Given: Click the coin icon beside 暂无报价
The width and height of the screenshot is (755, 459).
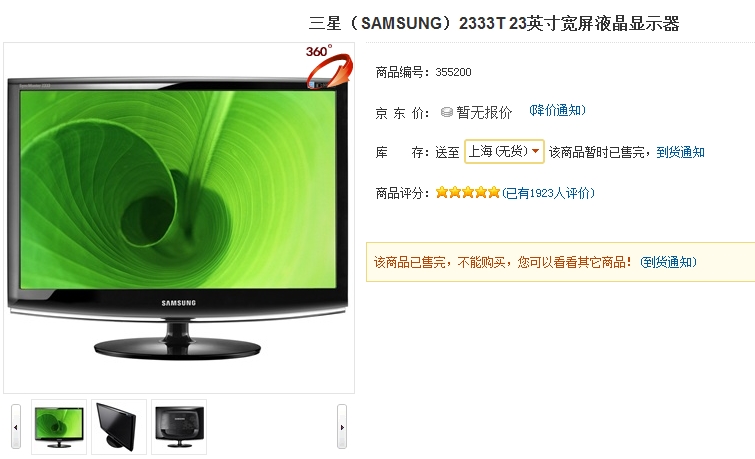Looking at the screenshot, I should pos(447,112).
